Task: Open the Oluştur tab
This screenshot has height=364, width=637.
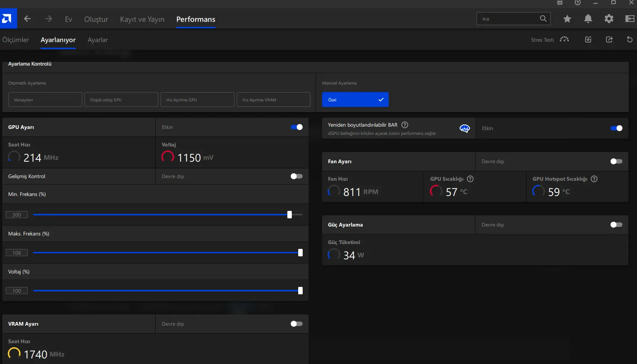Action: pyautogui.click(x=96, y=19)
